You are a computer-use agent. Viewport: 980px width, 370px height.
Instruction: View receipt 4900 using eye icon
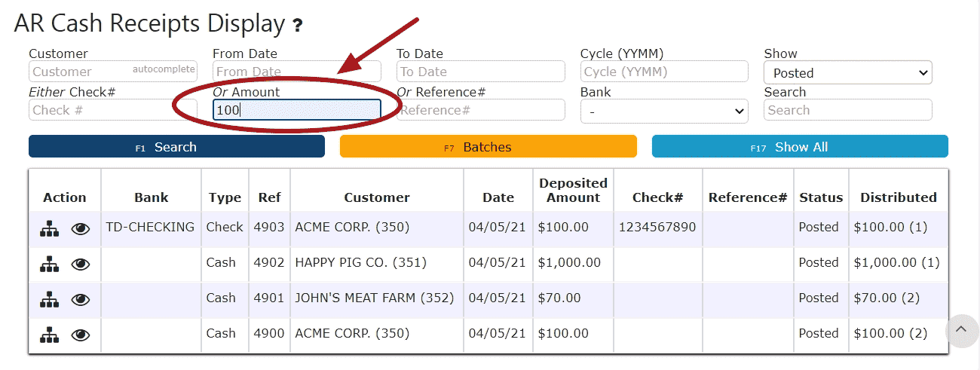point(81,335)
